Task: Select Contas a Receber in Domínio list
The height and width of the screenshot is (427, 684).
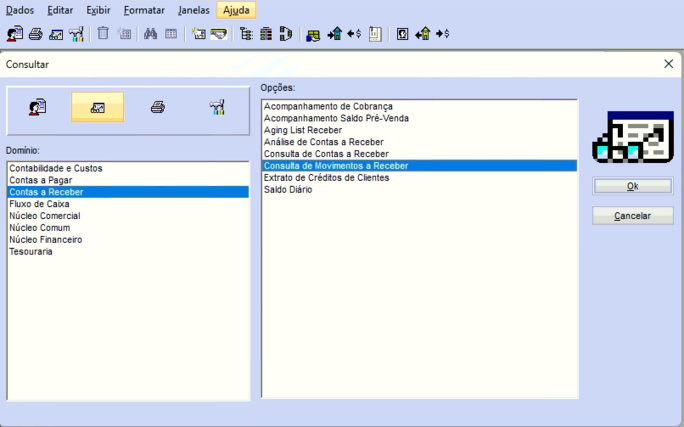Action: (128, 192)
